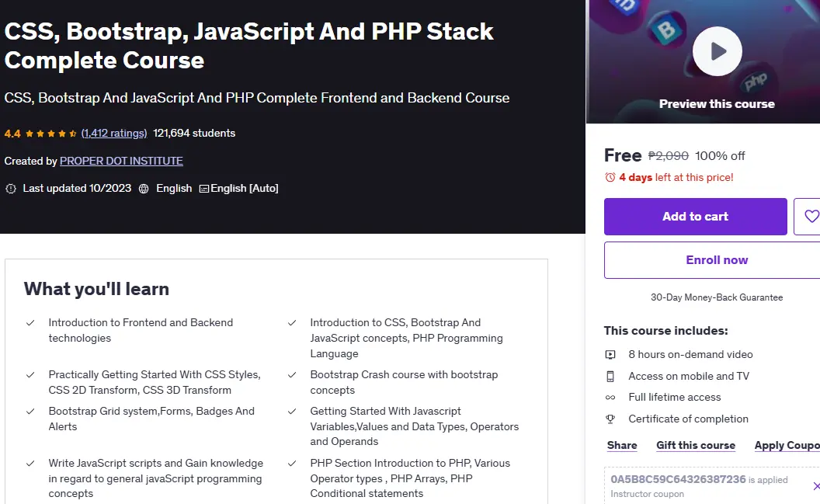Click the mobile device icon

(x=610, y=377)
